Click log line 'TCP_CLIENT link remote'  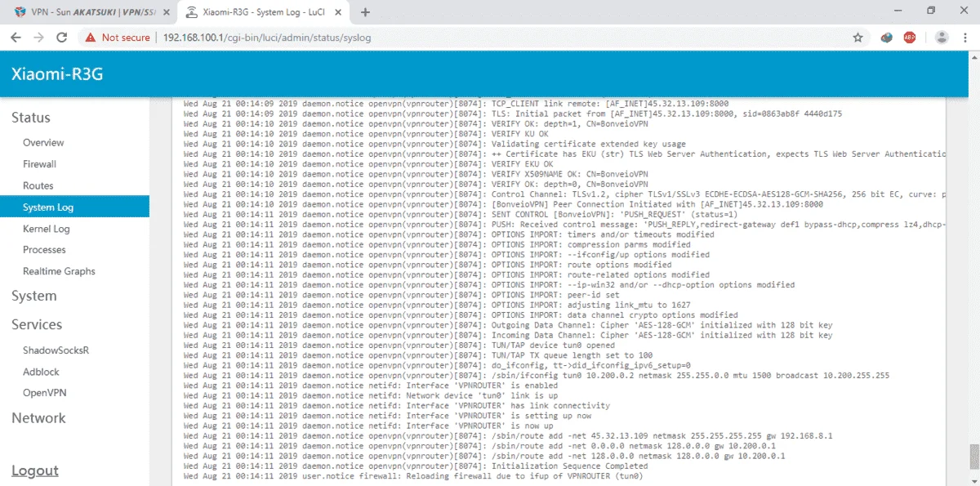tap(456, 104)
